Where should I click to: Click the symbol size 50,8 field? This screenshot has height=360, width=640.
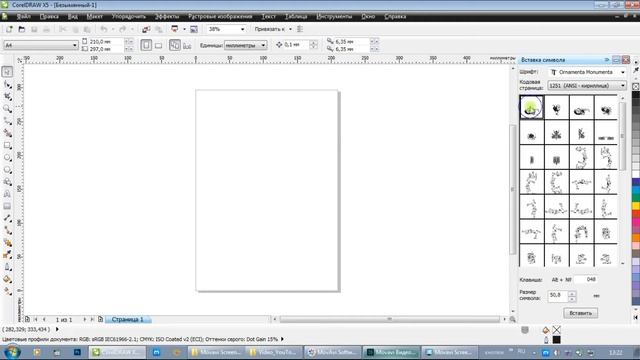[x=558, y=296]
